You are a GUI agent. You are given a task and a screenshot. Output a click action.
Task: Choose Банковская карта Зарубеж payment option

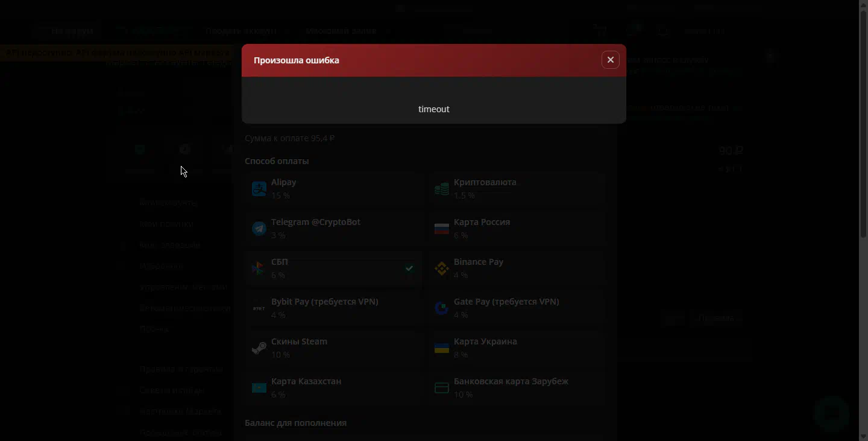coord(511,381)
